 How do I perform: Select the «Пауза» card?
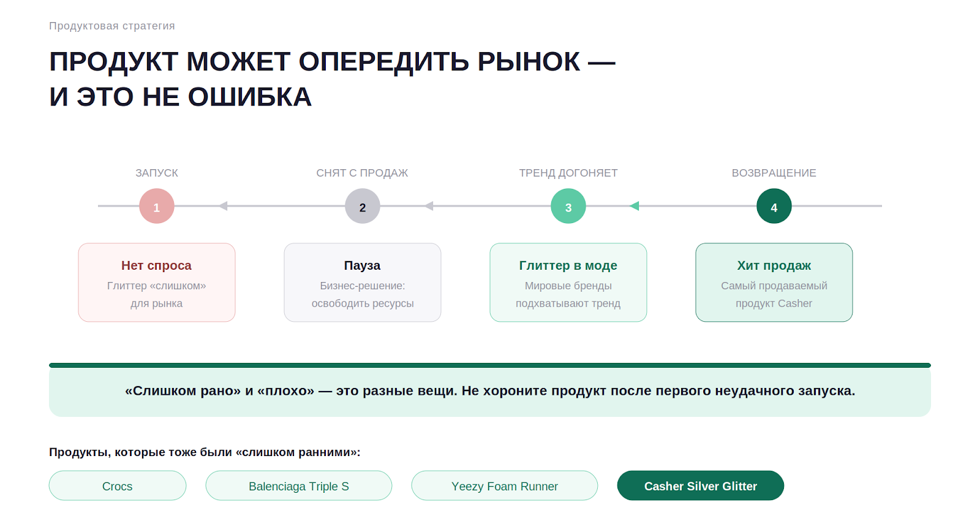click(363, 283)
